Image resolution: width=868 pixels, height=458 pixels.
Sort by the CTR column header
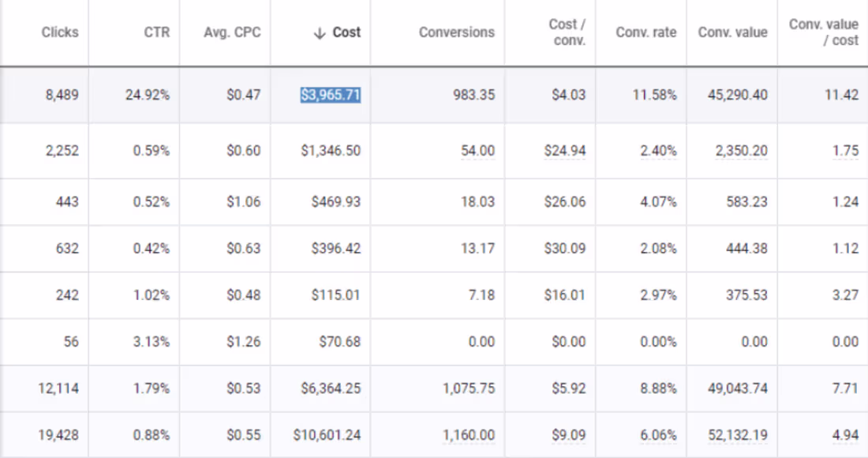[159, 32]
